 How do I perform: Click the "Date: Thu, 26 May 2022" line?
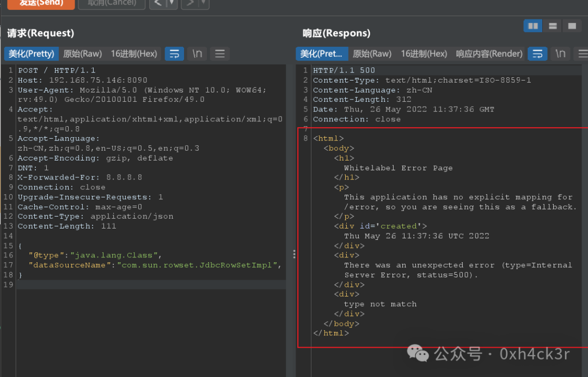point(403,109)
